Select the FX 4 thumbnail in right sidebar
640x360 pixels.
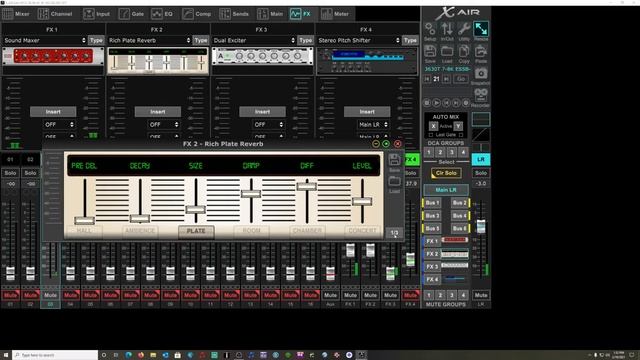(455, 279)
